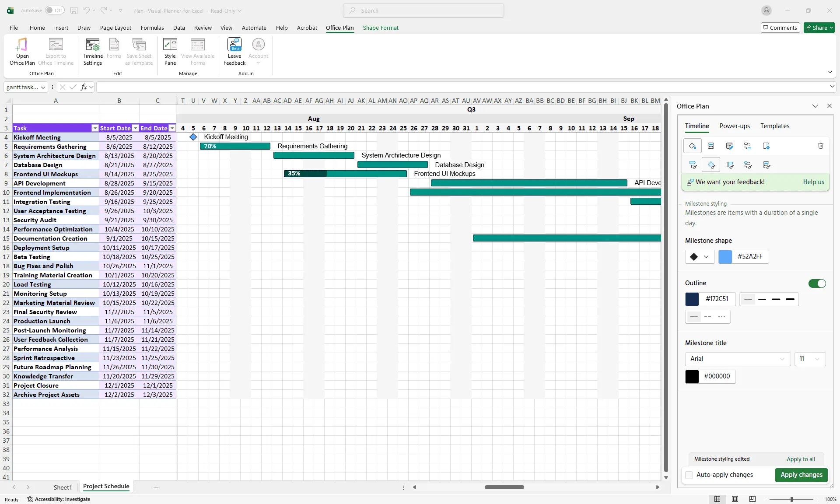The width and height of the screenshot is (840, 504).
Task: Switch to the Project Schedule sheet tab
Action: point(106,487)
